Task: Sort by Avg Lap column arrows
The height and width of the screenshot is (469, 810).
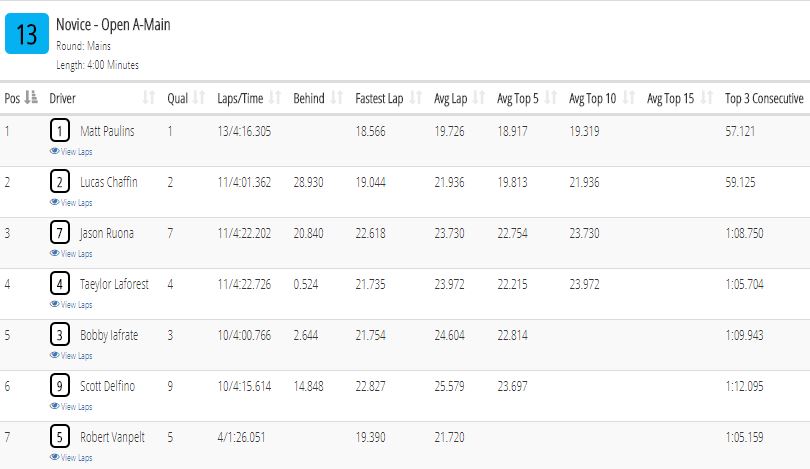Action: pyautogui.click(x=479, y=97)
